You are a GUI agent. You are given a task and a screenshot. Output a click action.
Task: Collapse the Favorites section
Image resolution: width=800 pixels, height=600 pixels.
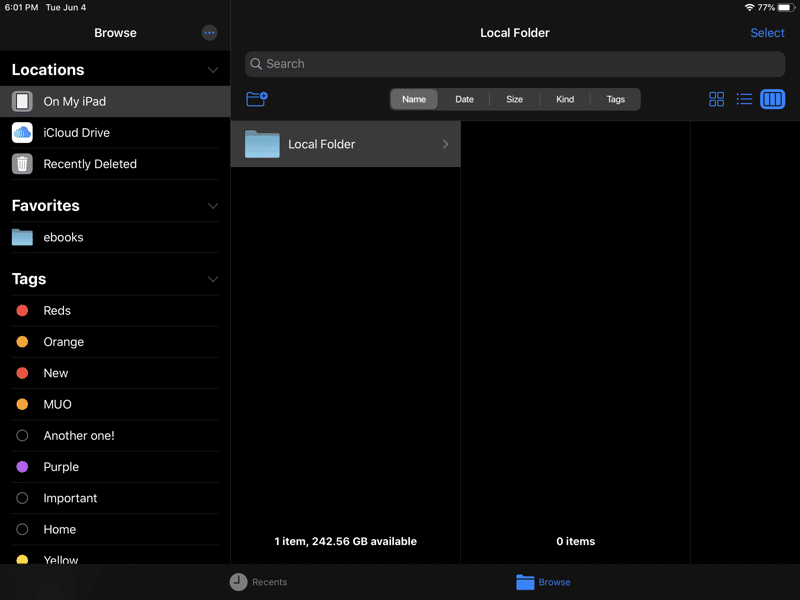pos(212,206)
